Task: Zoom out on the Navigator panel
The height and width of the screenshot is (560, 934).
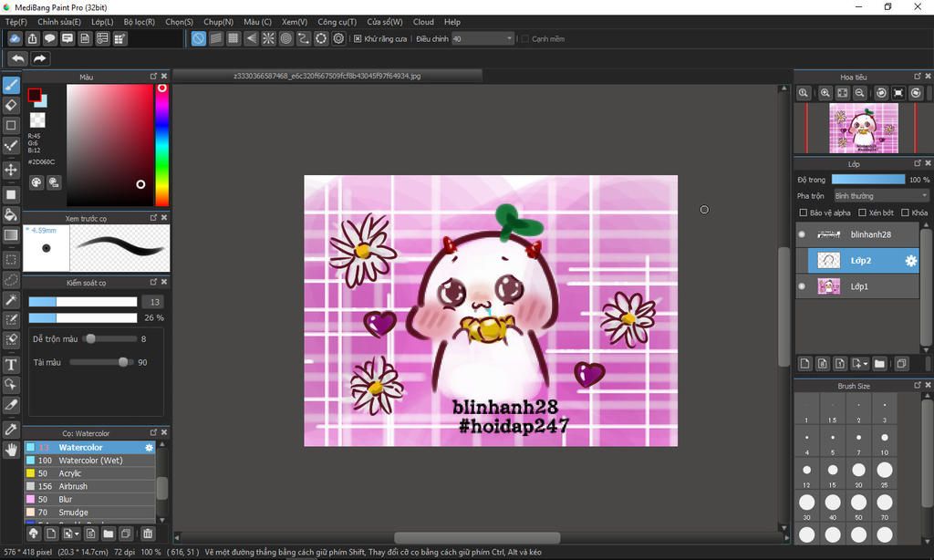Action: (x=859, y=93)
